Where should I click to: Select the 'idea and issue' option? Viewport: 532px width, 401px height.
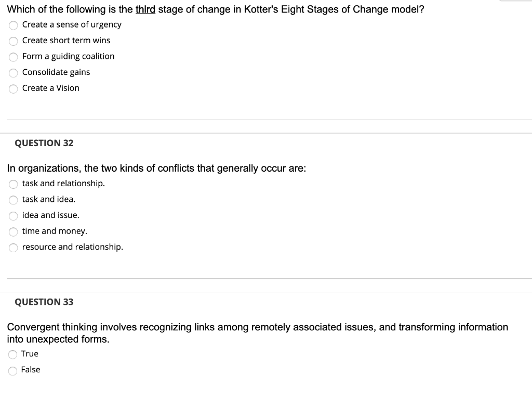click(13, 216)
